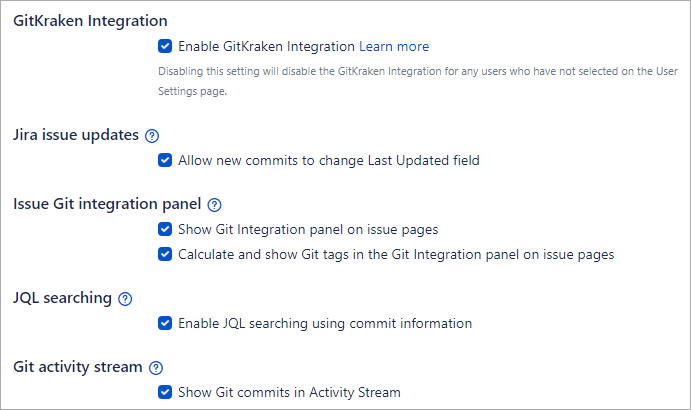Click the 'Show Git Integration panel on issue pages' label

308,229
